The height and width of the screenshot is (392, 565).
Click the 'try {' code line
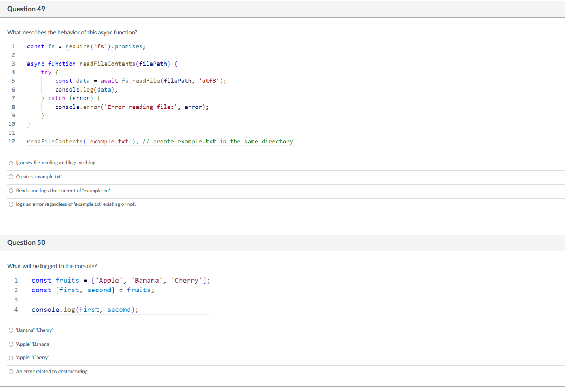(x=50, y=72)
